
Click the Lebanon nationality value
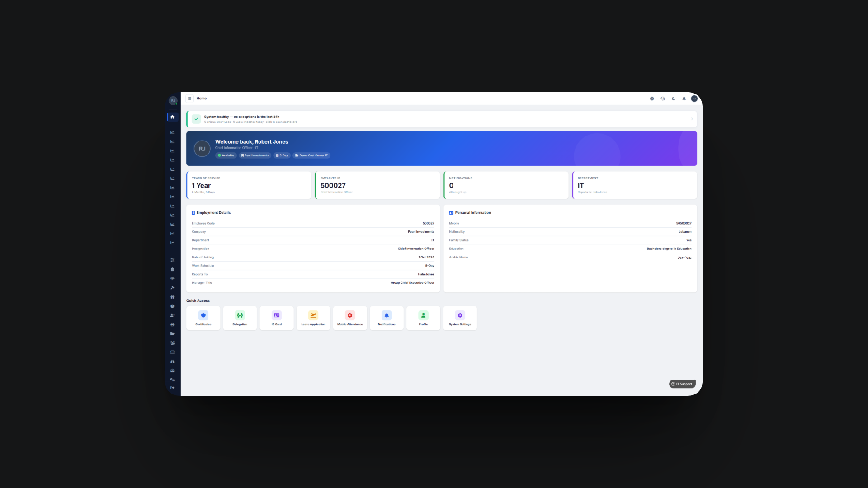(685, 232)
